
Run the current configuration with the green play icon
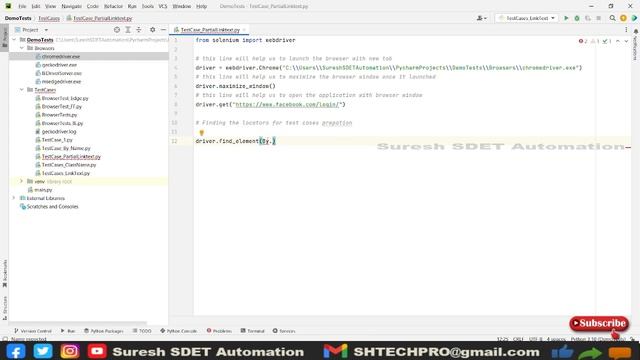coord(566,18)
